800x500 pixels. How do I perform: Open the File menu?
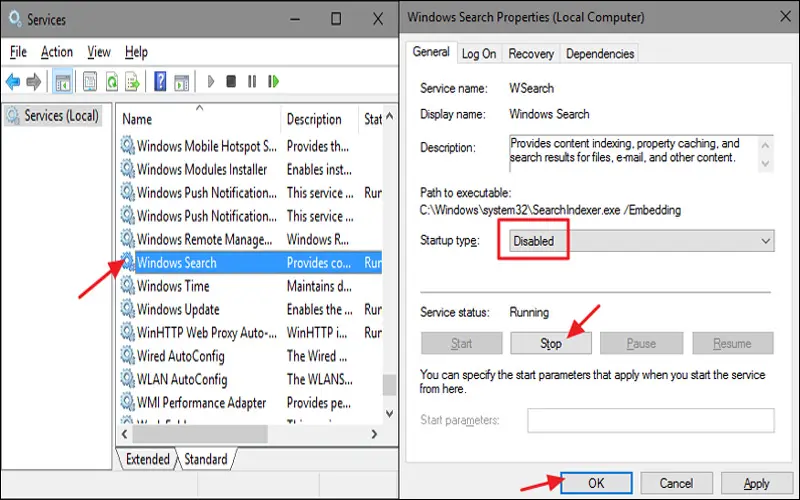[18, 52]
